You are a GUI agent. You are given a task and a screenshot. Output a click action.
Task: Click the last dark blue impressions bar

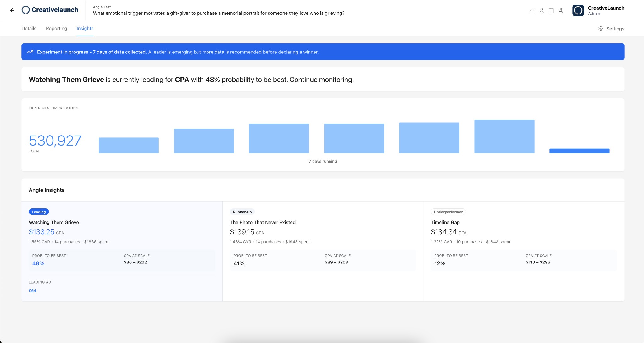tap(579, 151)
